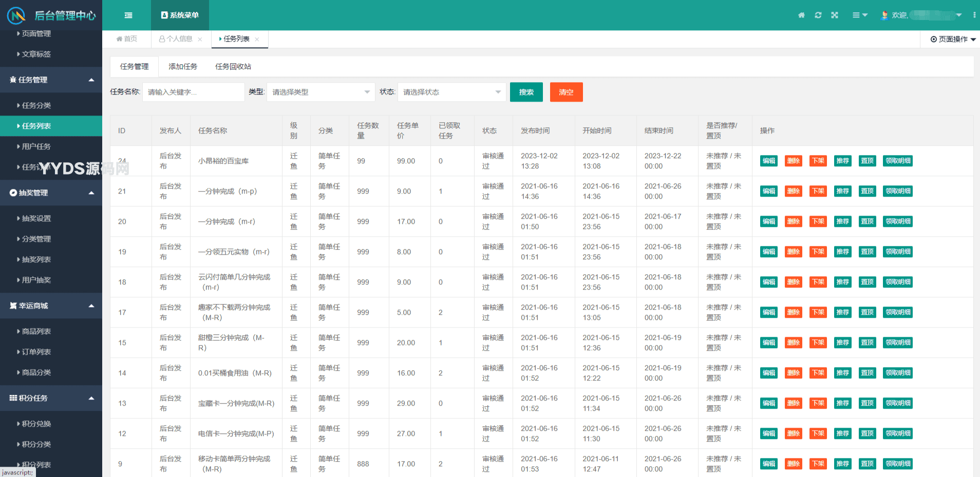980x477 pixels.
Task: Select 任务列表 in the sidebar
Action: point(51,126)
